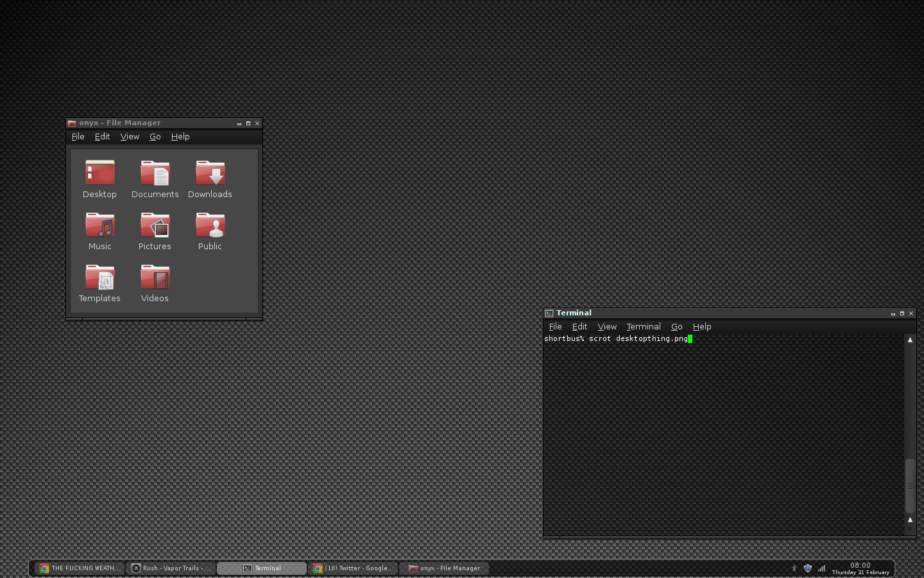Click the Terminal scrollbar up arrow
Image resolution: width=924 pixels, height=578 pixels.
[910, 340]
